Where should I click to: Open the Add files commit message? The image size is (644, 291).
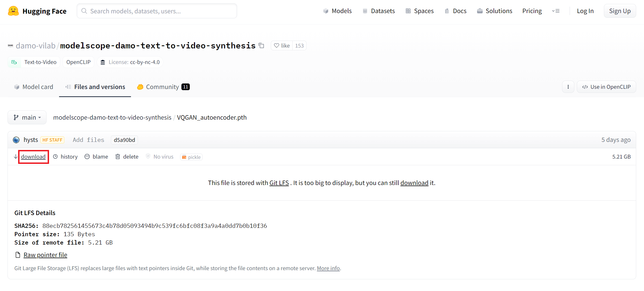(x=89, y=140)
